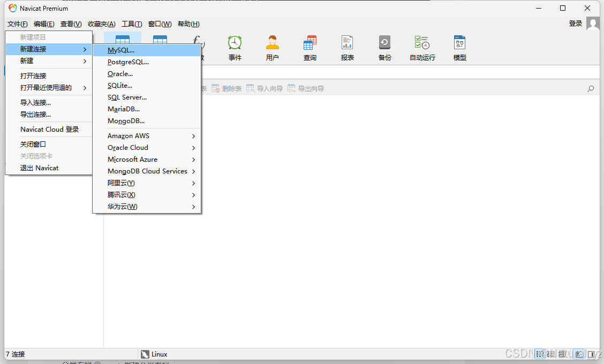
Task: Open the Model (模型) toolbar icon
Action: (x=459, y=48)
